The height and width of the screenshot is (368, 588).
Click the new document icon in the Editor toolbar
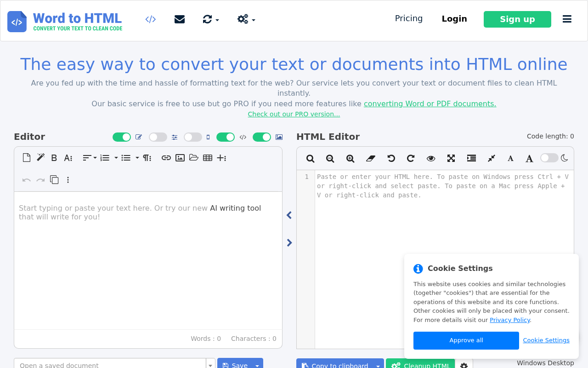pos(27,158)
